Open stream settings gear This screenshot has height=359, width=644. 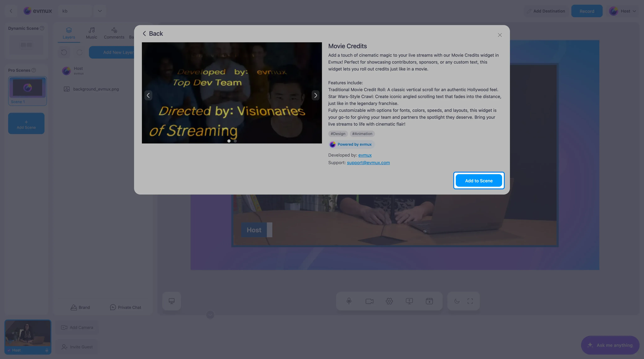[389, 301]
